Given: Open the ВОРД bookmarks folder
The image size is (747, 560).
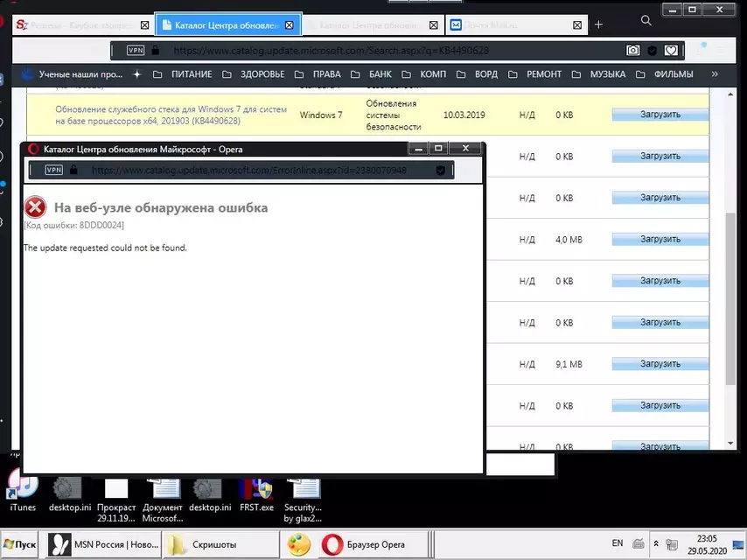Looking at the screenshot, I should coord(477,74).
